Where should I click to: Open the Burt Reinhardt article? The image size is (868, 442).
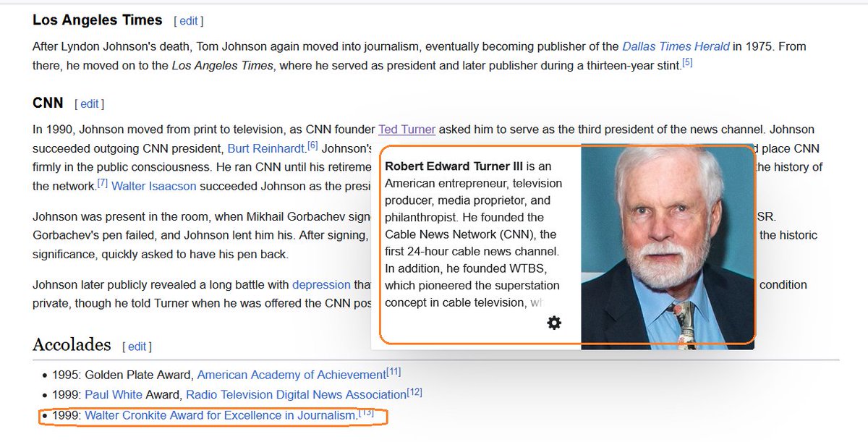click(265, 148)
